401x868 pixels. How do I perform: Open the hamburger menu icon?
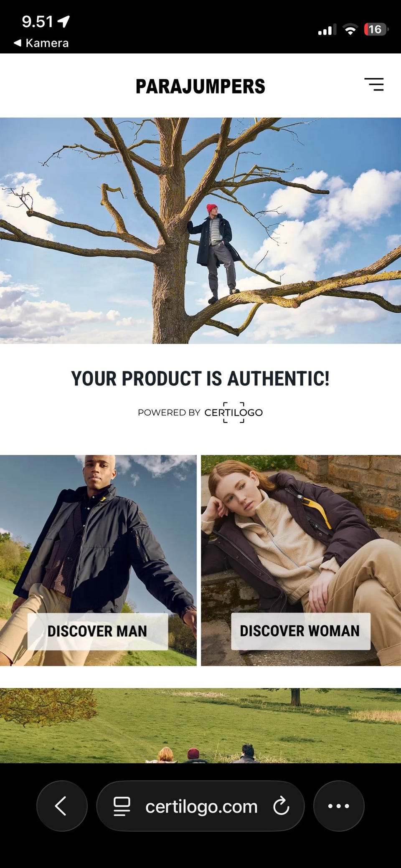pos(374,84)
